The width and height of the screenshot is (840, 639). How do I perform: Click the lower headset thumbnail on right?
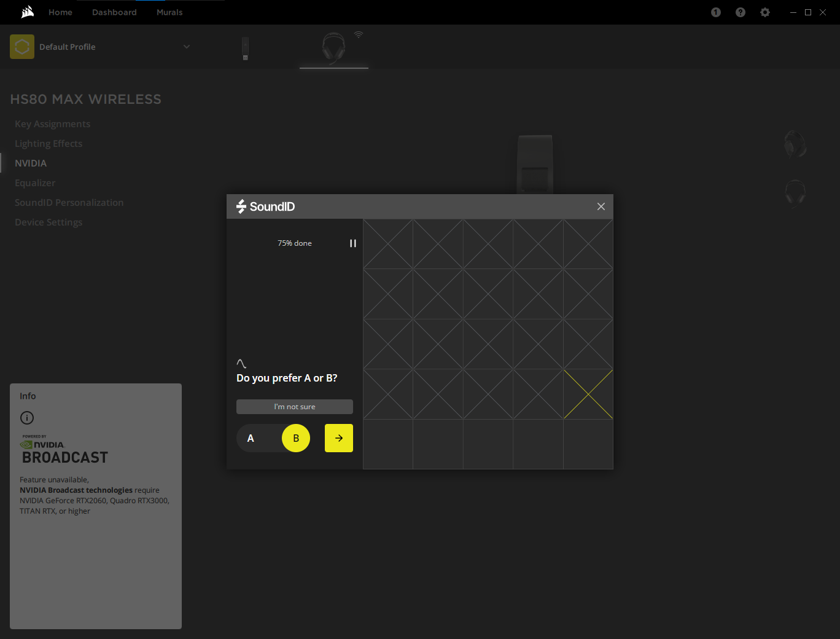tap(795, 193)
